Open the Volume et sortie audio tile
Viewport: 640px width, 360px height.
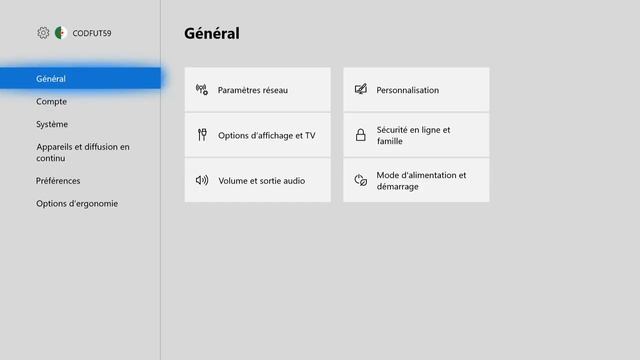pos(258,180)
